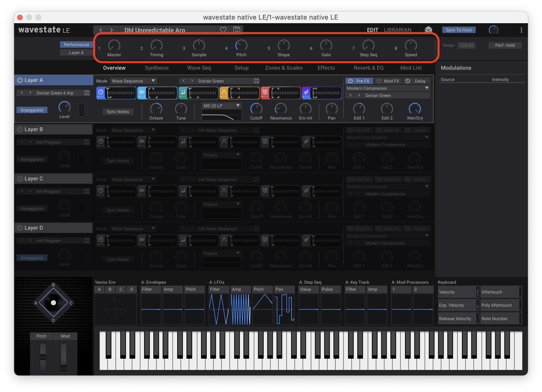Toggle Layer D power on/off
The width and height of the screenshot is (542, 392).
point(20,228)
